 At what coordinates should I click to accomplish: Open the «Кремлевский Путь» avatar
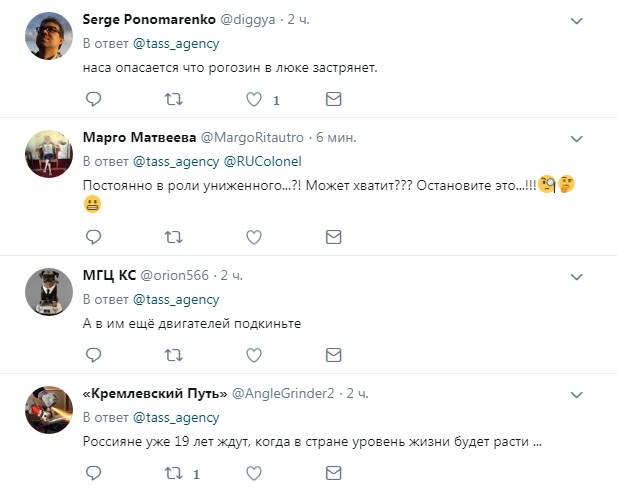tap(44, 408)
